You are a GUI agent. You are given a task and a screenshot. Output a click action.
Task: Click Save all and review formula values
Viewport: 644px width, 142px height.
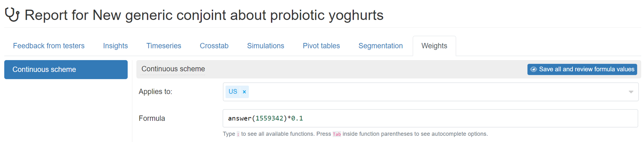pos(582,69)
